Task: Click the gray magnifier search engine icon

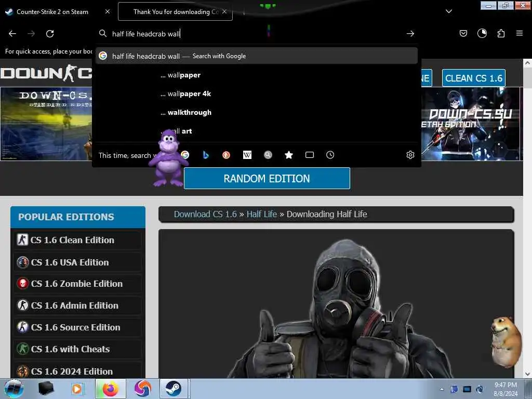Action: coord(268,155)
